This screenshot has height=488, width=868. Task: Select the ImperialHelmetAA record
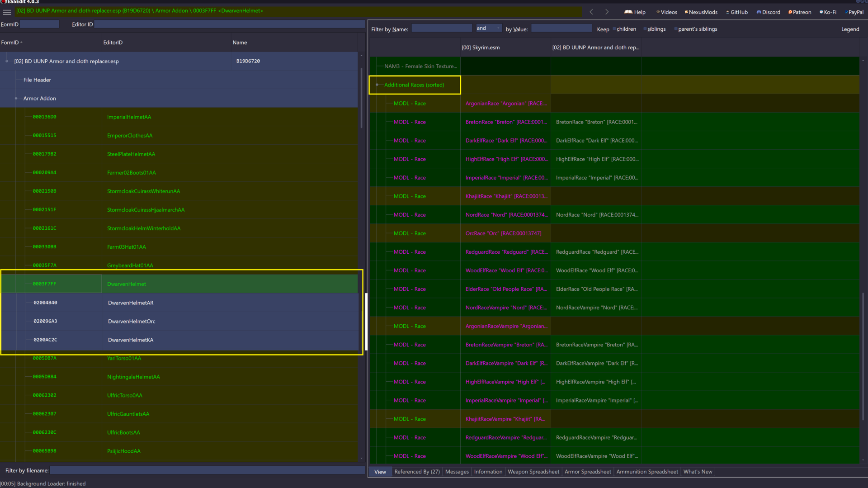[179, 117]
